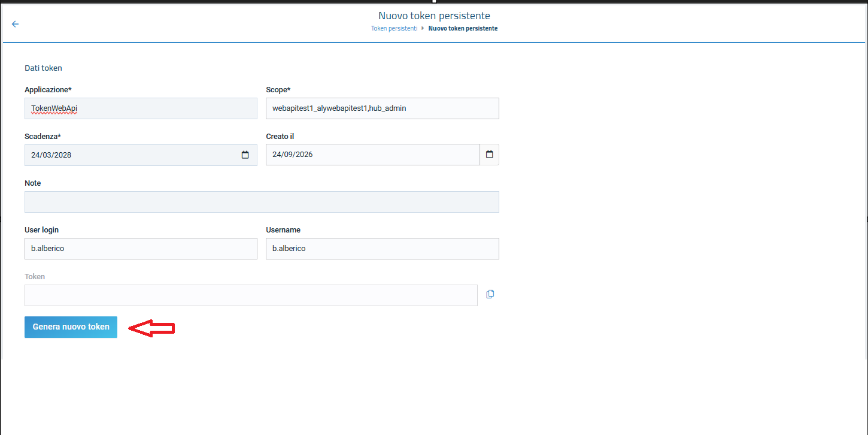The width and height of the screenshot is (868, 435).
Task: Click the Nuovo token persistente breadcrumb
Action: click(x=463, y=28)
